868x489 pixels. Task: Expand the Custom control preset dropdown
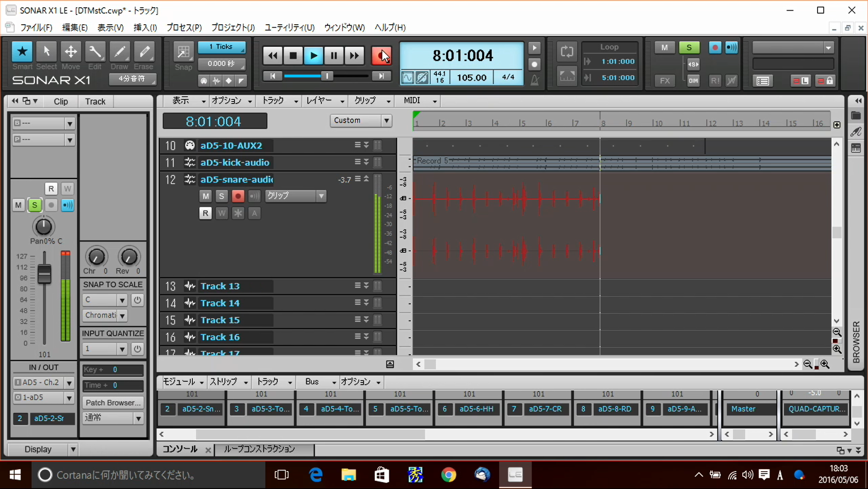coord(386,120)
